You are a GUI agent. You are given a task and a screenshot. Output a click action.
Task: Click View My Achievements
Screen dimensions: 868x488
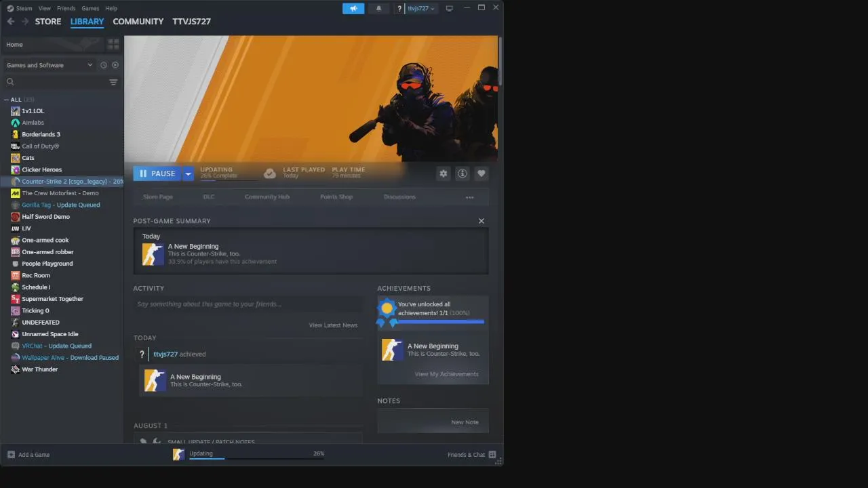click(x=446, y=374)
